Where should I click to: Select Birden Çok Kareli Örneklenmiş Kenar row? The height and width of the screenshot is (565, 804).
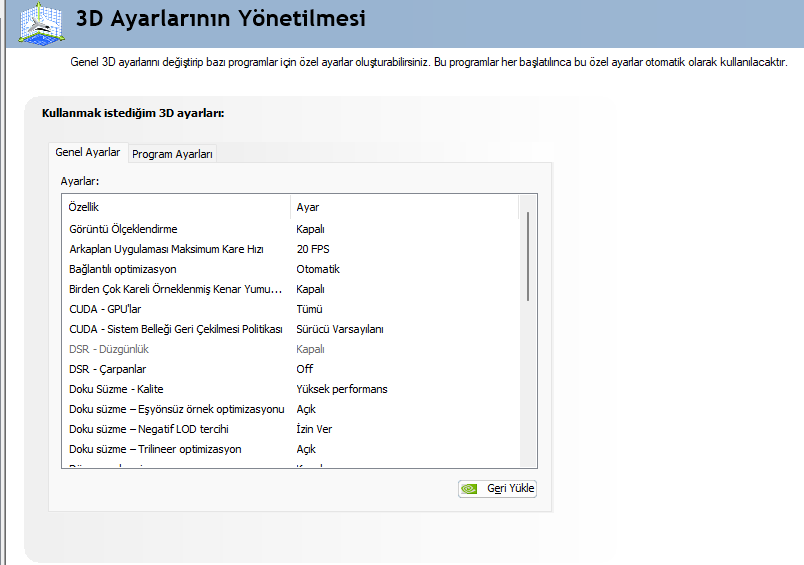click(x=290, y=289)
